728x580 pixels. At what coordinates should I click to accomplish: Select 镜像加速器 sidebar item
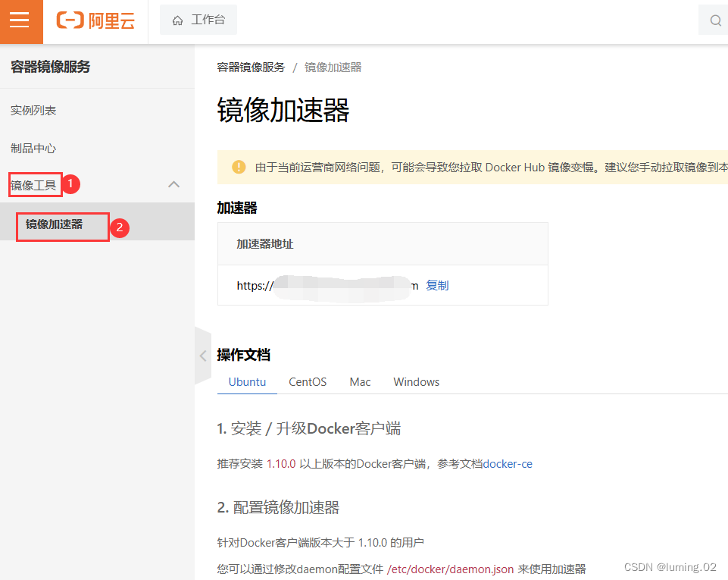55,224
